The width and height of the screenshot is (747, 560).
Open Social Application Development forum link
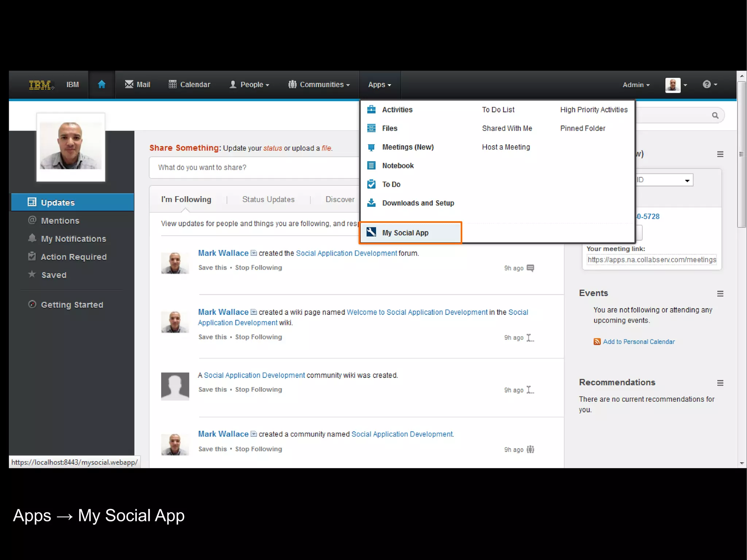(x=346, y=253)
